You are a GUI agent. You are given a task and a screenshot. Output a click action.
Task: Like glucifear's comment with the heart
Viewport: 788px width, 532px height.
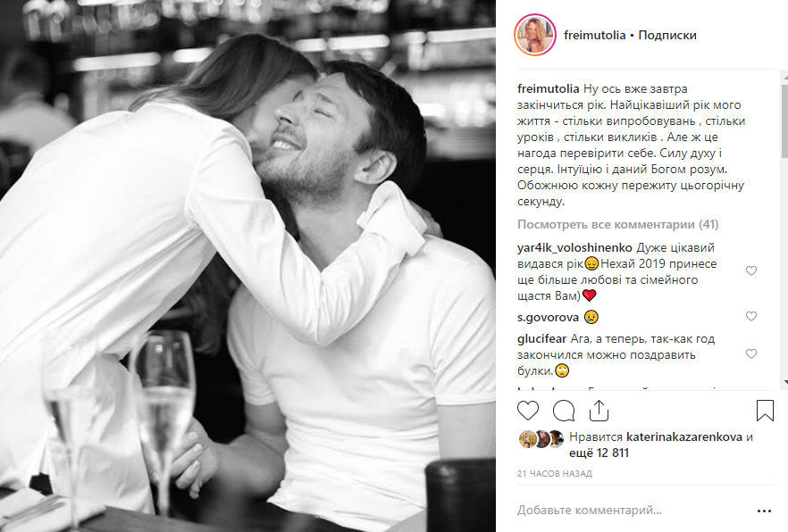[x=751, y=354]
